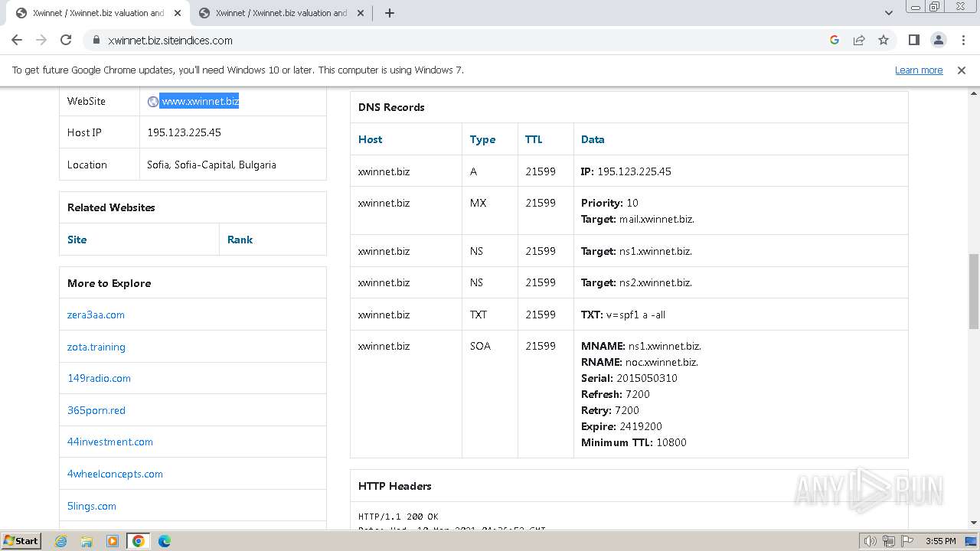The width and height of the screenshot is (980, 551).
Task: Share this page icon
Action: tap(859, 40)
